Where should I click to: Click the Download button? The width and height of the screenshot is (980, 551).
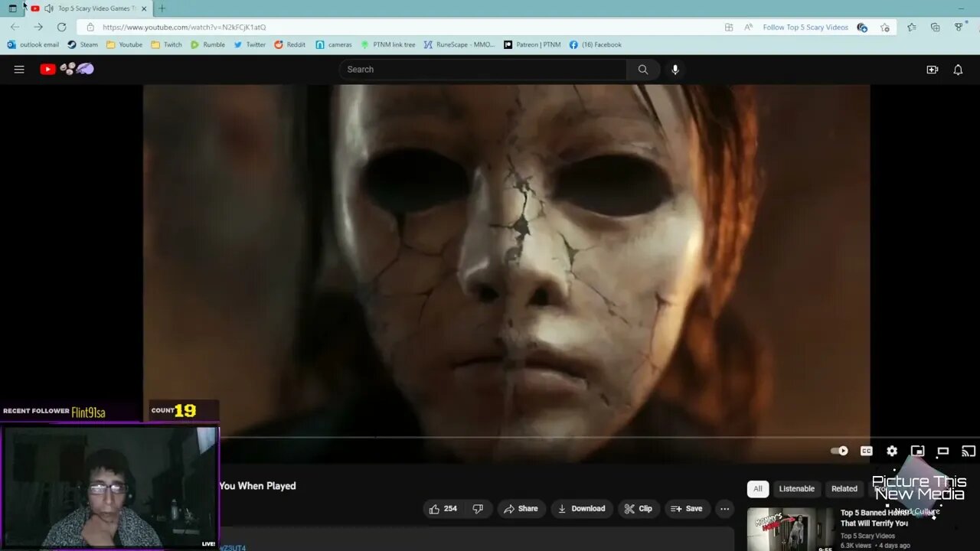pos(581,508)
